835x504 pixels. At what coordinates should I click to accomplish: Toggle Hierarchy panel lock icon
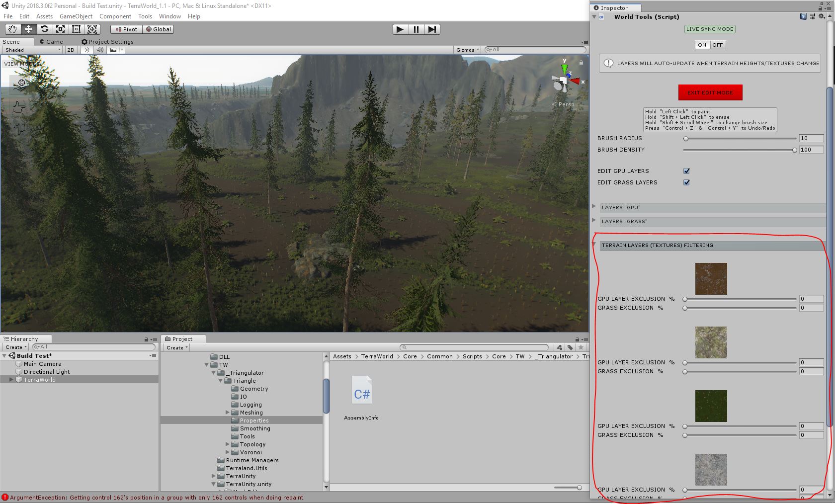tap(146, 339)
